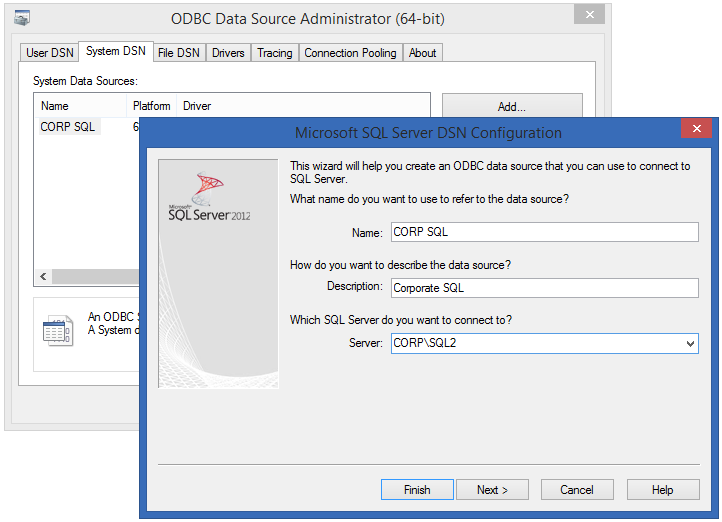Close the ODBC Data Source Administrator window

click(589, 15)
